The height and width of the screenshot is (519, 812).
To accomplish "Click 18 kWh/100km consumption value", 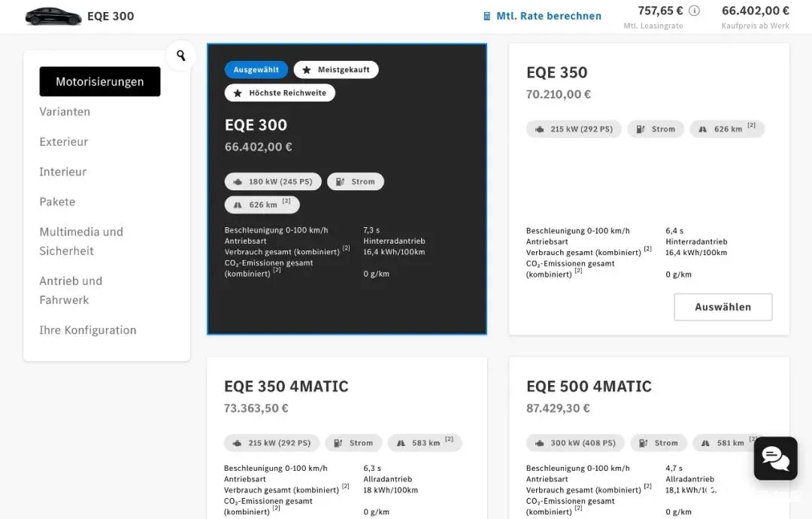I will point(390,490).
